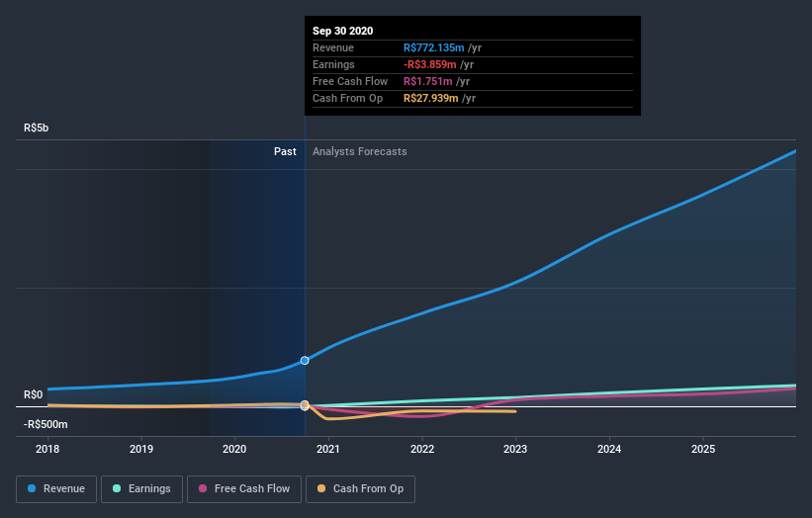Screen dimensions: 812x518
Task: Click the Free Cash Flow label in tooltip
Action: pyautogui.click(x=350, y=81)
